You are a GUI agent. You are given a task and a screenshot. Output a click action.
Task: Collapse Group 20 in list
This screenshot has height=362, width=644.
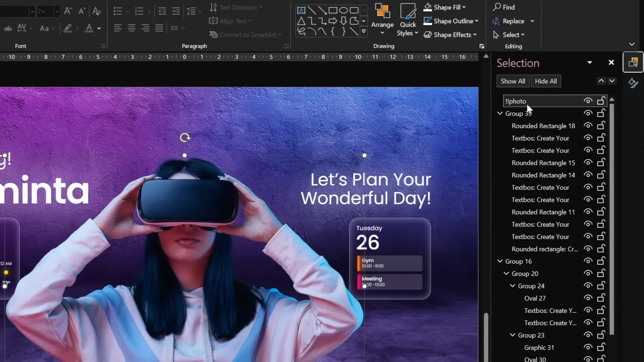click(506, 274)
